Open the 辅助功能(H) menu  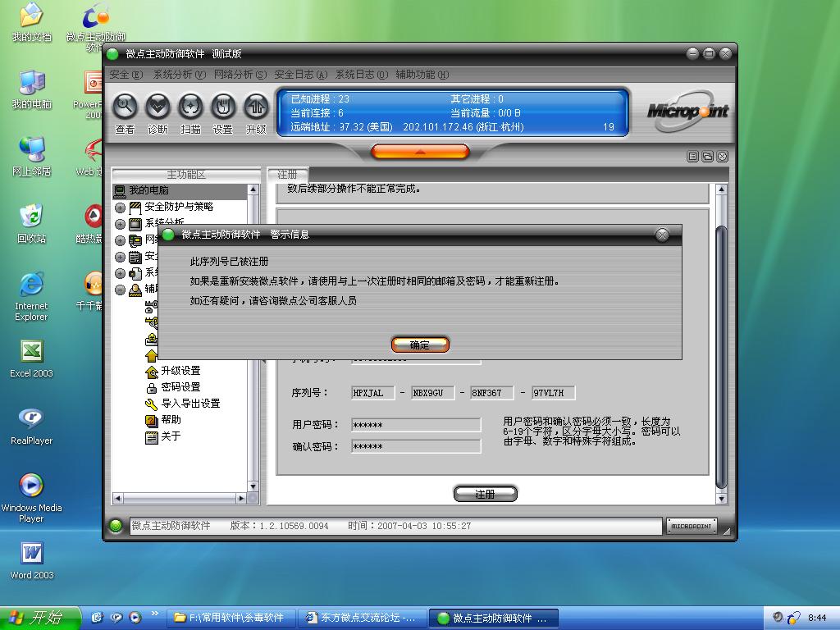[422, 75]
